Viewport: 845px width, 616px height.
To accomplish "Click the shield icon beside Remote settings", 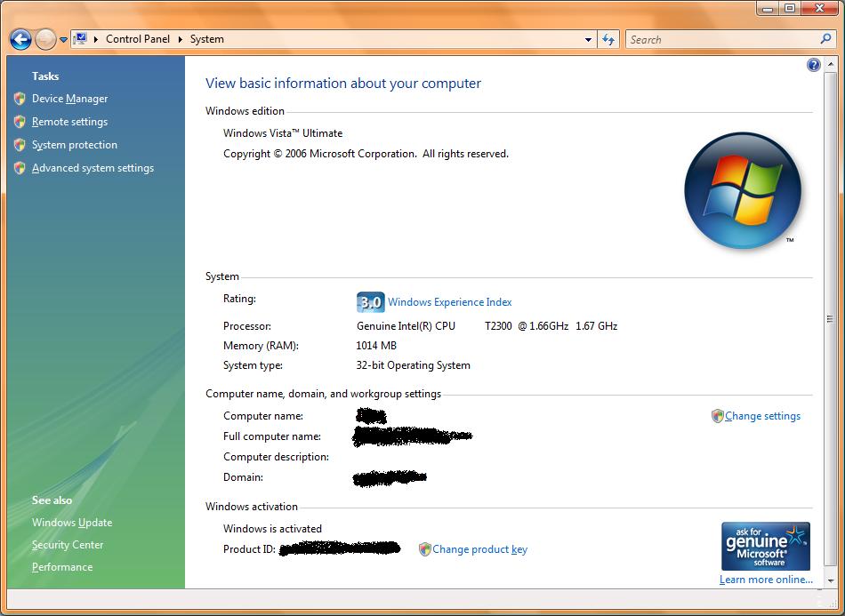I will (x=20, y=122).
